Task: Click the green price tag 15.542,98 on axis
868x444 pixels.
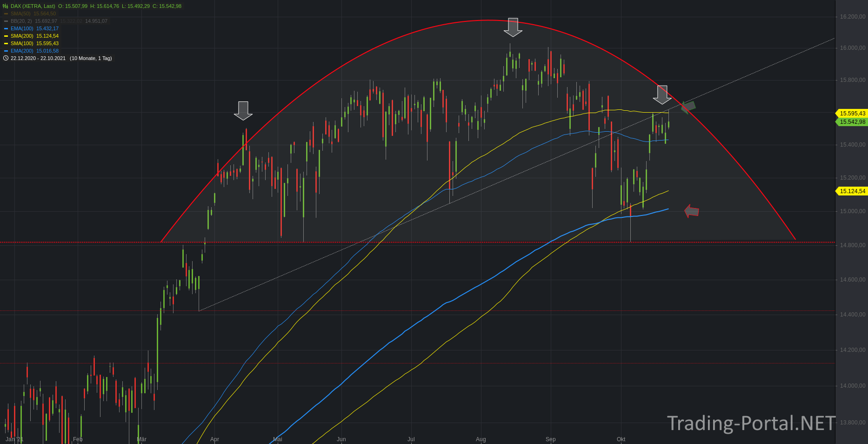Action: [x=852, y=122]
